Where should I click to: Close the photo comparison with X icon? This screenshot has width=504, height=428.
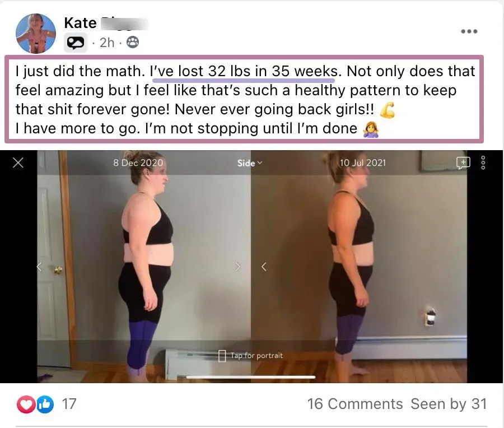point(18,162)
